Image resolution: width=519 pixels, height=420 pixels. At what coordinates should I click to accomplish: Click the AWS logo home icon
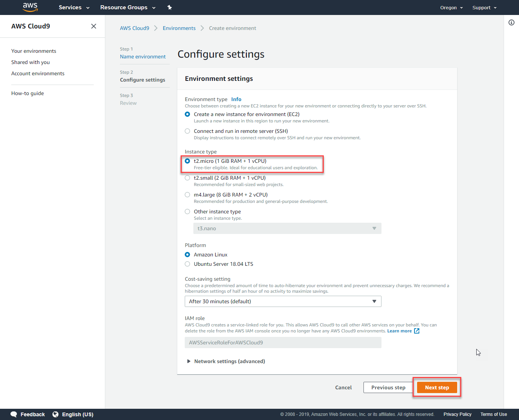[x=30, y=7]
